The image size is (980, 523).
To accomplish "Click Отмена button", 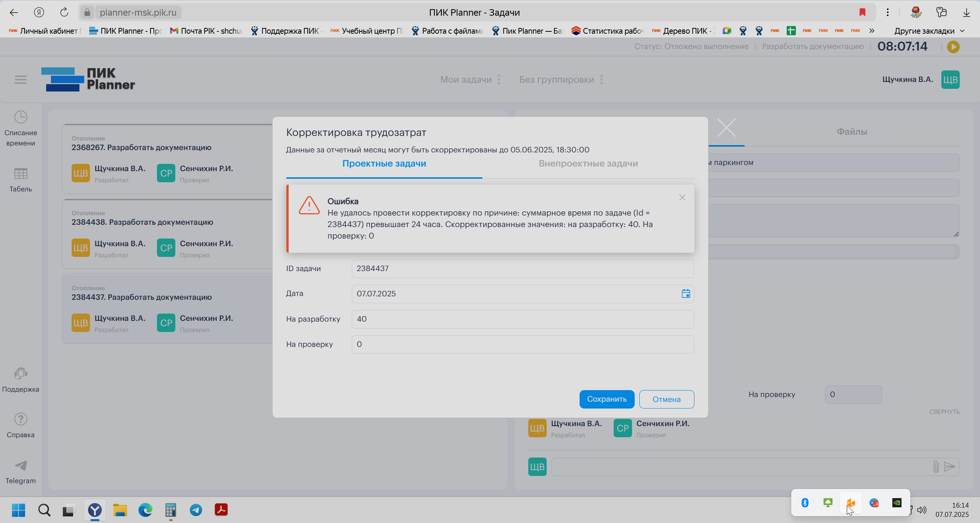I will tap(666, 399).
